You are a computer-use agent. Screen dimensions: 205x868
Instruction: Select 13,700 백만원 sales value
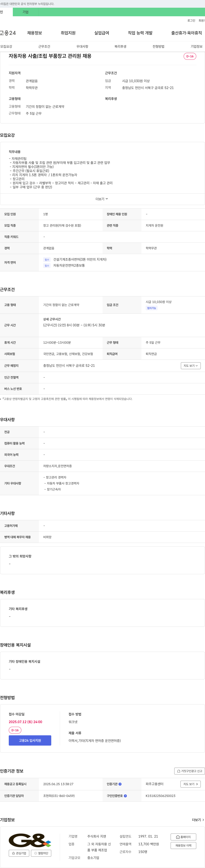click(149, 844)
